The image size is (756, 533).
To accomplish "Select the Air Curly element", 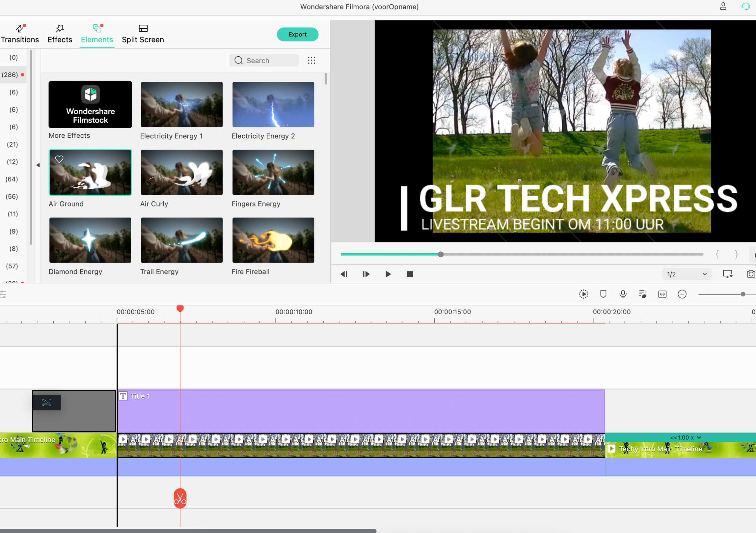I will (182, 172).
